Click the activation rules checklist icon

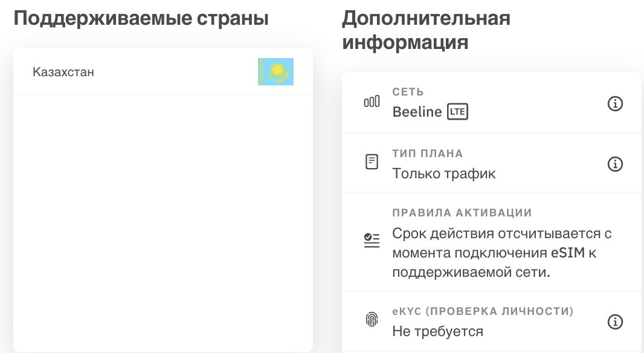pyautogui.click(x=372, y=240)
